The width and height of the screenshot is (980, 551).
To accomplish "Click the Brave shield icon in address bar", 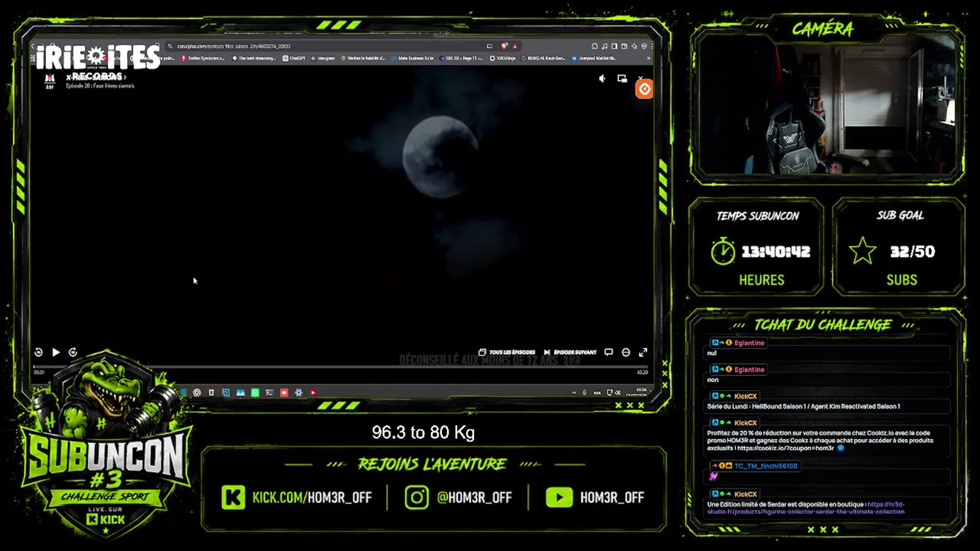I will pos(505,46).
